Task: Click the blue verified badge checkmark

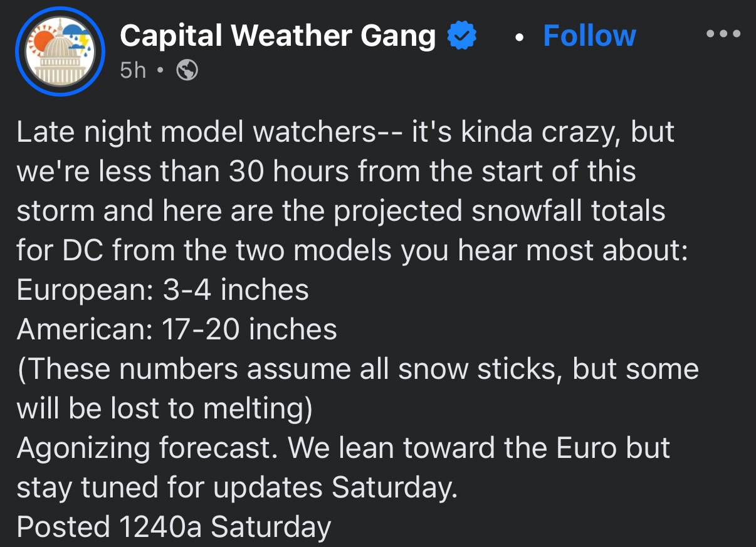Action: pos(462,36)
